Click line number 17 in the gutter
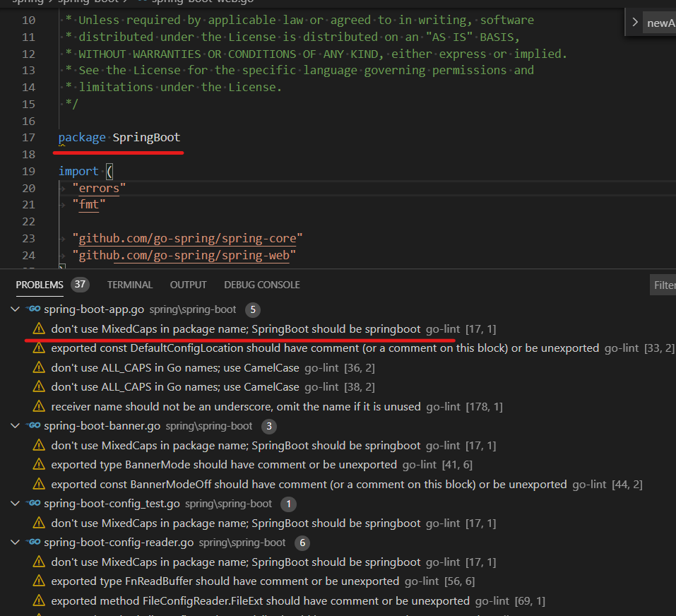Viewport: 676px width, 616px height. [x=28, y=138]
